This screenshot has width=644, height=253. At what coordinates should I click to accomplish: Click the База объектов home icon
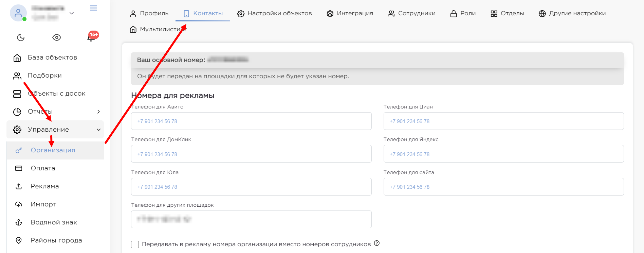tap(17, 58)
